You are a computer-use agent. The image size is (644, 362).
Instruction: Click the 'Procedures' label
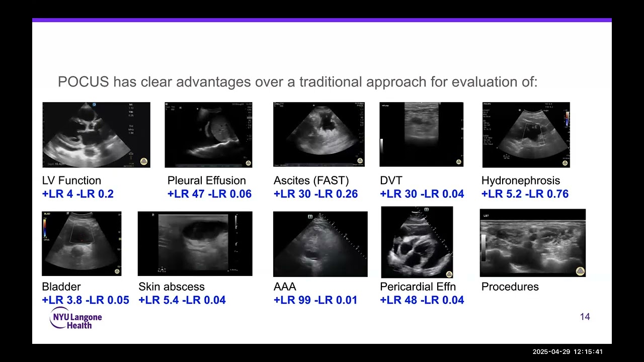(510, 287)
